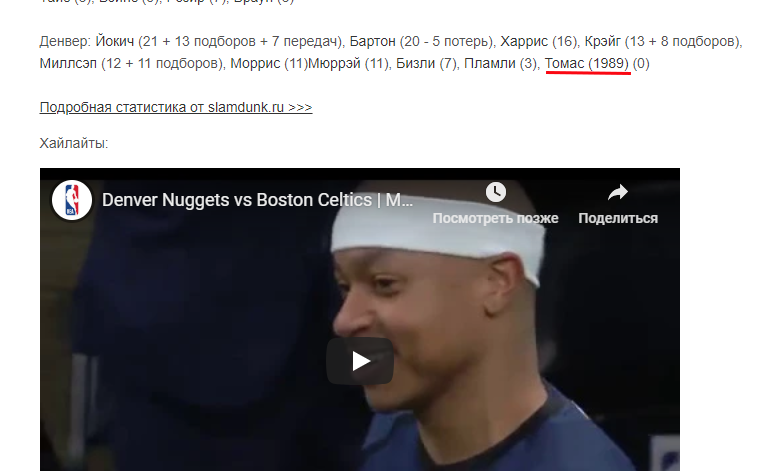Click the Watch later clock icon
Screen dimensions: 757x471
(x=495, y=192)
